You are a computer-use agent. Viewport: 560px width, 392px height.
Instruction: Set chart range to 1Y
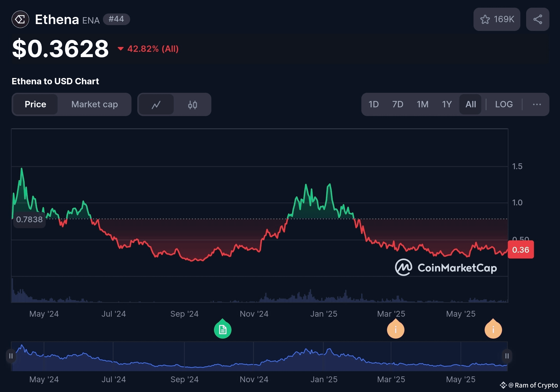[x=447, y=104]
